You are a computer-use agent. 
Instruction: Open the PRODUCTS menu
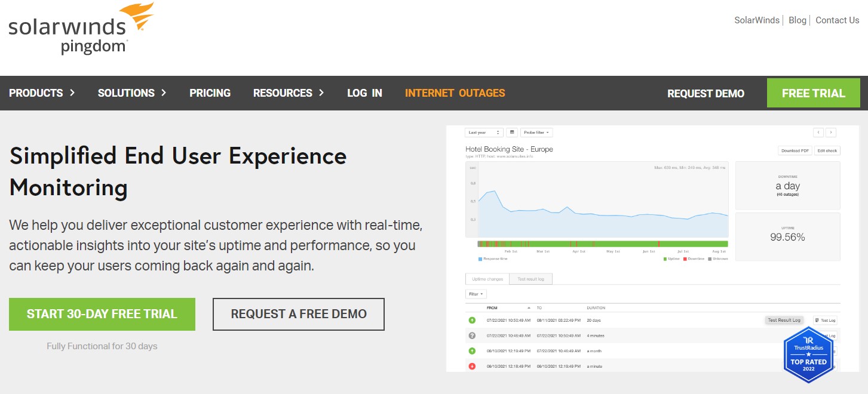point(36,93)
